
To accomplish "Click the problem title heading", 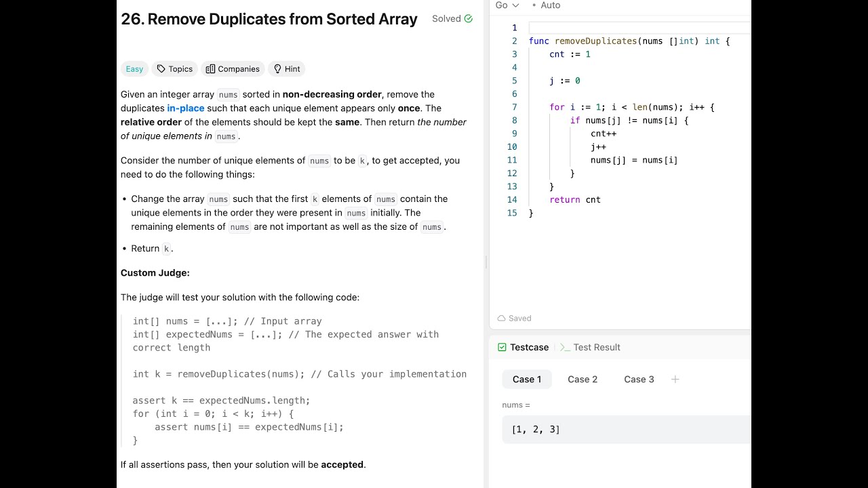I will click(x=269, y=20).
